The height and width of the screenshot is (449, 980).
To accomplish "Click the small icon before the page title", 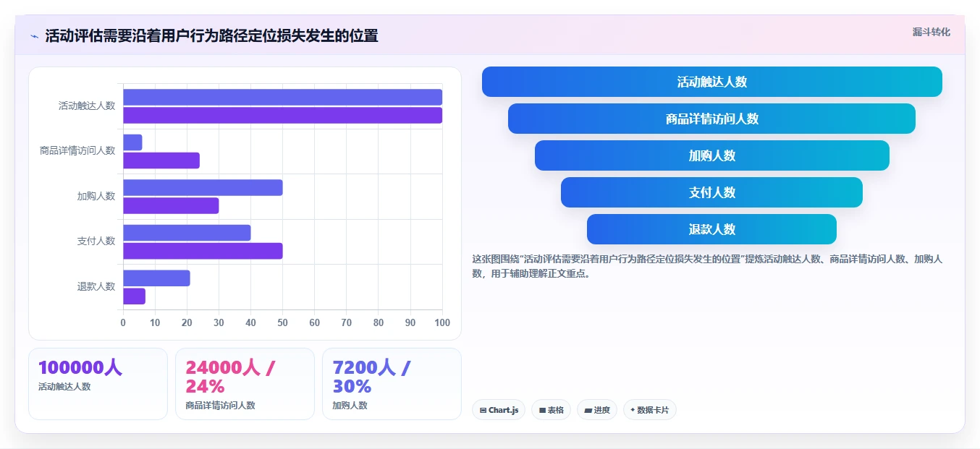I will point(35,36).
